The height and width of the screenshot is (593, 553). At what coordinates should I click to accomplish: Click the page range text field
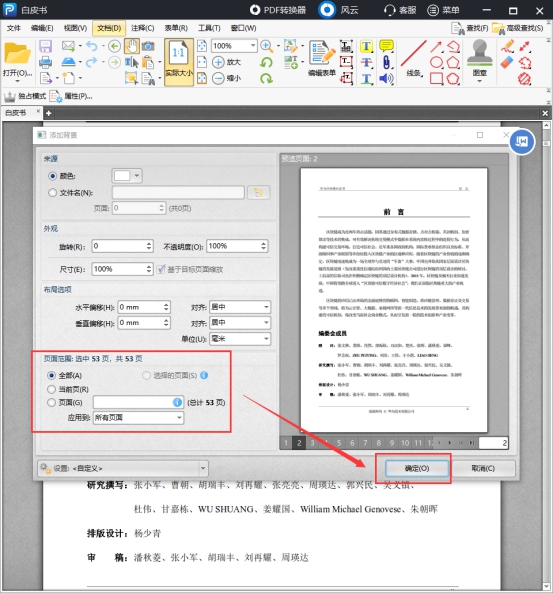pyautogui.click(x=138, y=402)
